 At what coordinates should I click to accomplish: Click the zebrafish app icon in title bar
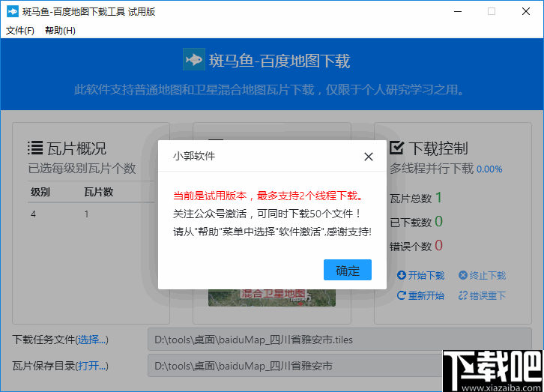point(13,11)
